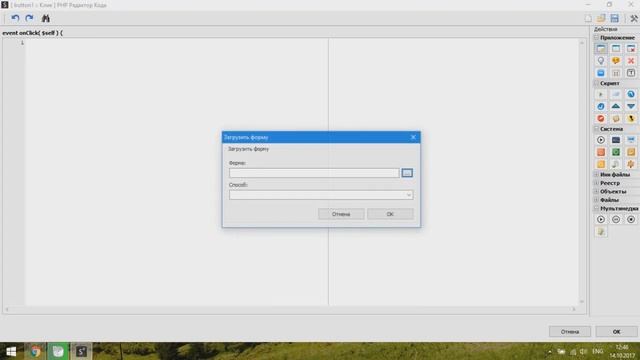The height and width of the screenshot is (360, 640).
Task: Select the light bulb action icon
Action: tap(601, 61)
